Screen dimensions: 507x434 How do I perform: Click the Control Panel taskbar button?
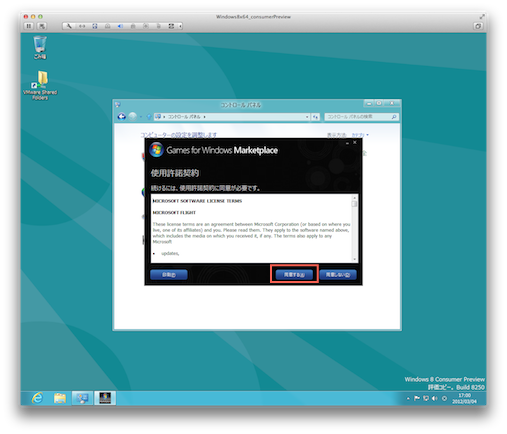click(x=82, y=398)
